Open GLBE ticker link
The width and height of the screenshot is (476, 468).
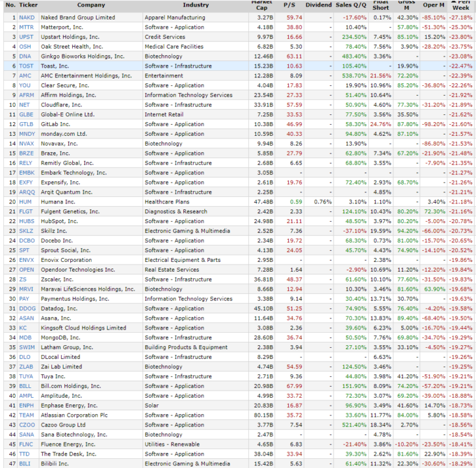(26, 114)
